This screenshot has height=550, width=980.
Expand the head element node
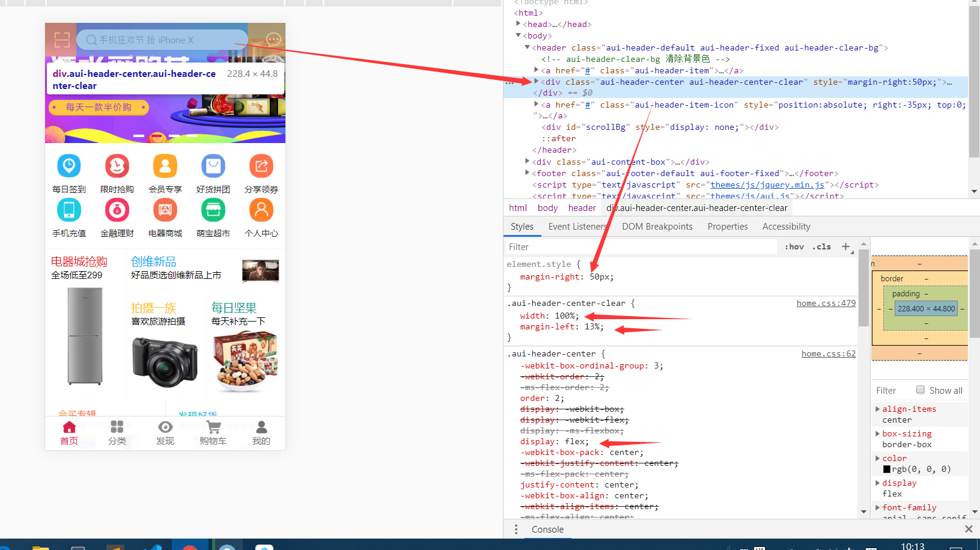coord(518,24)
